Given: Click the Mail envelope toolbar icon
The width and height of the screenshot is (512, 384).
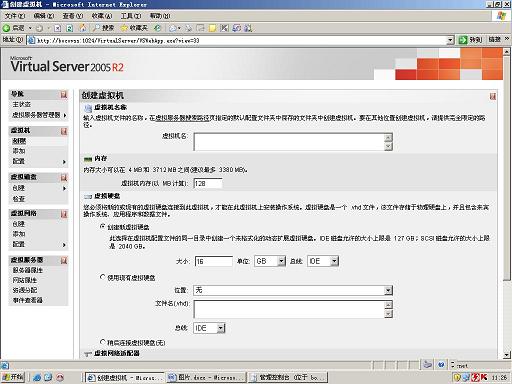Looking at the screenshot, I should tap(173, 28).
